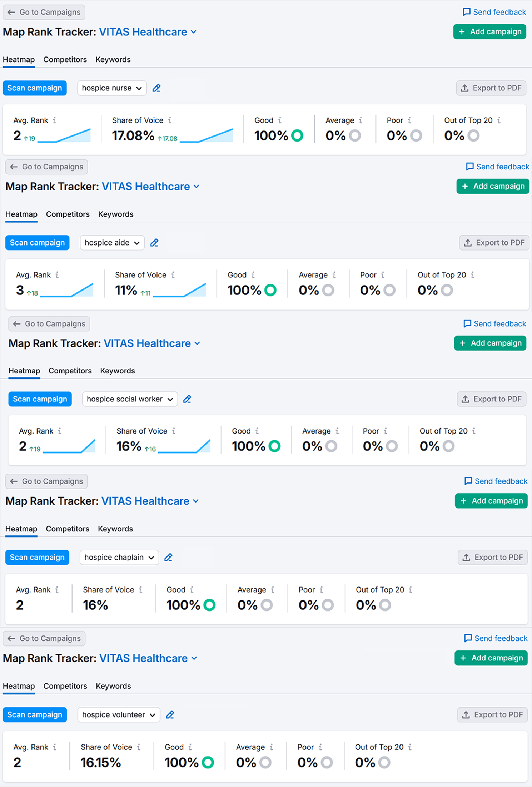Click pencil edit icon beside hospice chaplain
The width and height of the screenshot is (532, 787).
point(168,558)
